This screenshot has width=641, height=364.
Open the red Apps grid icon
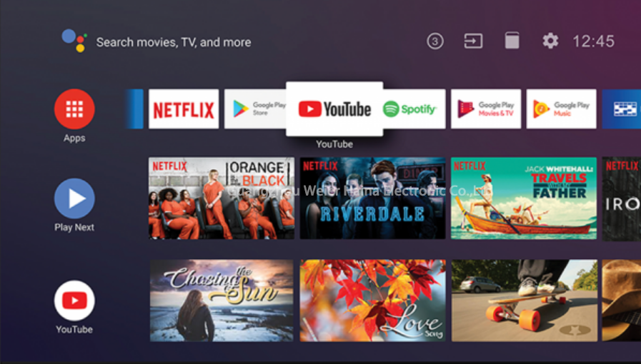[74, 109]
